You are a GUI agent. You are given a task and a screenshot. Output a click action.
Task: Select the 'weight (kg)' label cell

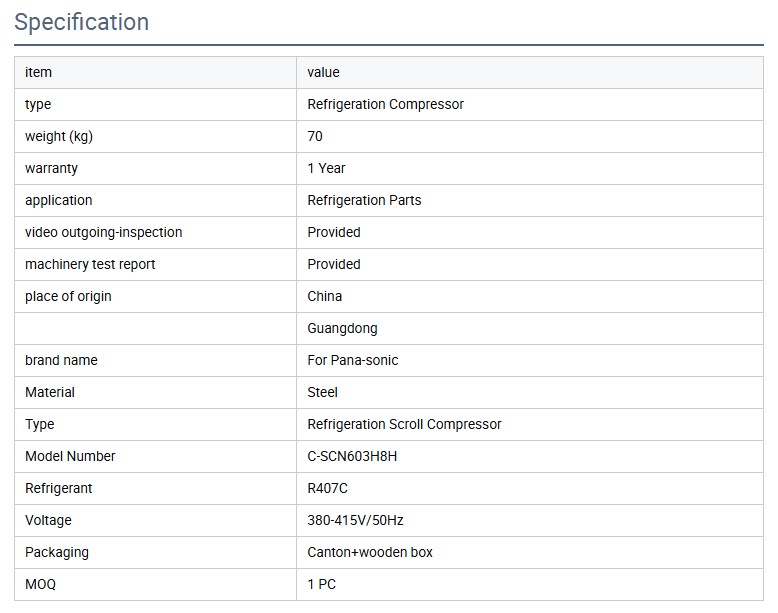pyautogui.click(x=59, y=136)
